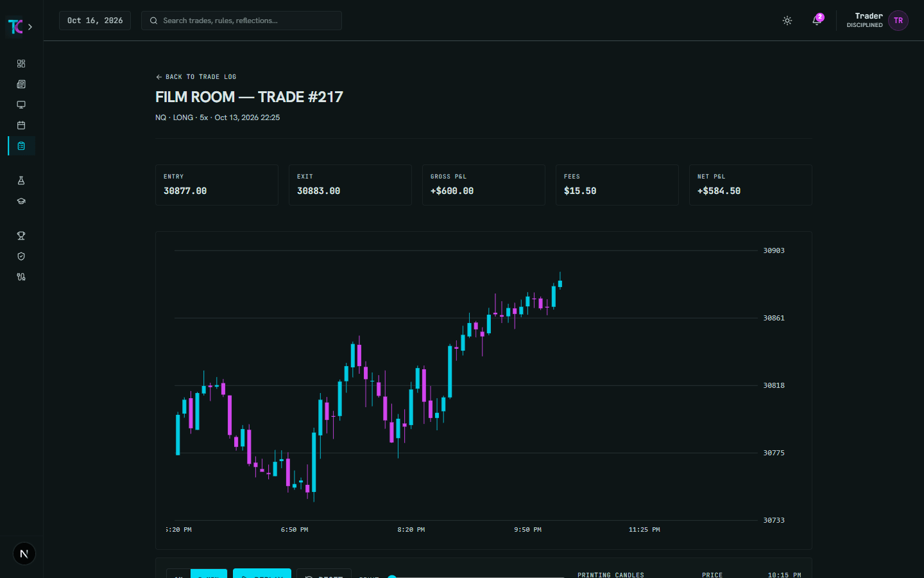Image resolution: width=924 pixels, height=578 pixels.
Task: Open notifications bell with badge
Action: point(817,20)
